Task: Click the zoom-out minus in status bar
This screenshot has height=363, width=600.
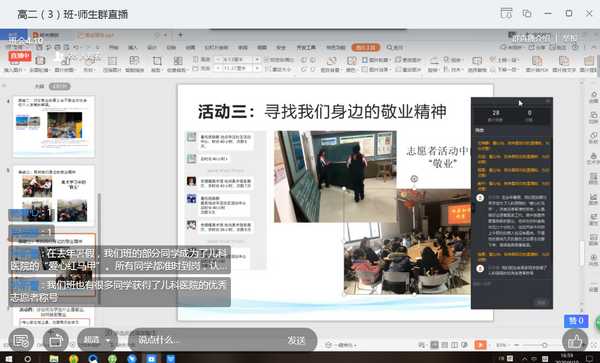Action: coord(516,345)
